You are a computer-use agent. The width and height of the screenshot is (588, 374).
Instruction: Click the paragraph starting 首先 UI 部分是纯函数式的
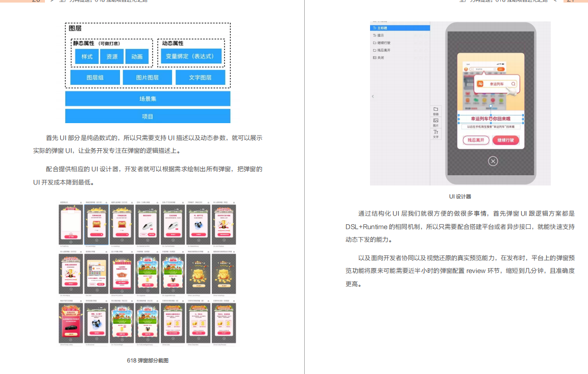pos(148,144)
